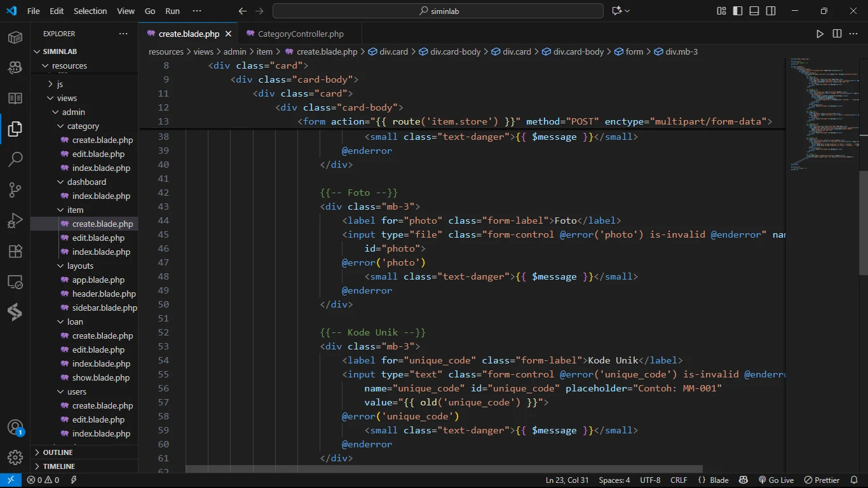Screen dimensions: 868x488
Task: Click the Run file play icon
Action: pos(820,34)
